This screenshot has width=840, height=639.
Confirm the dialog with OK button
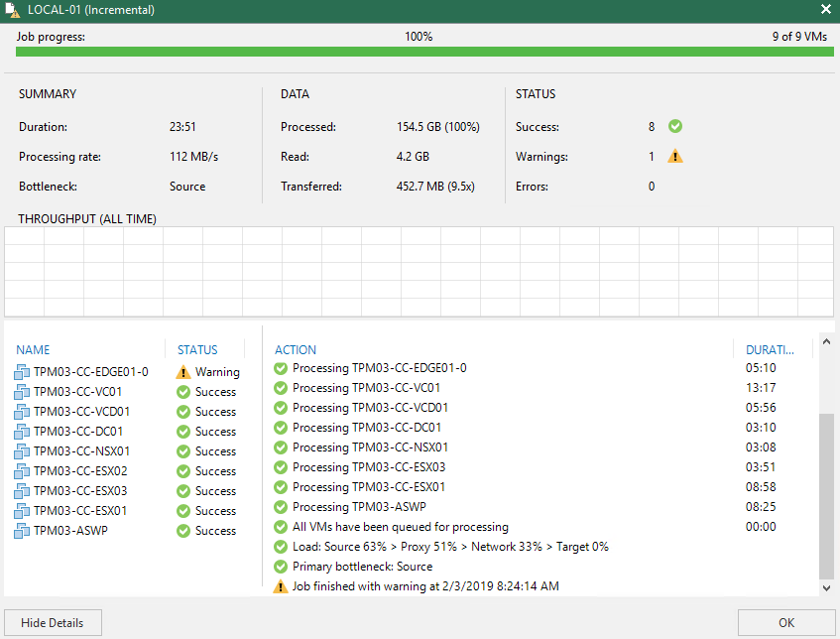click(x=785, y=623)
